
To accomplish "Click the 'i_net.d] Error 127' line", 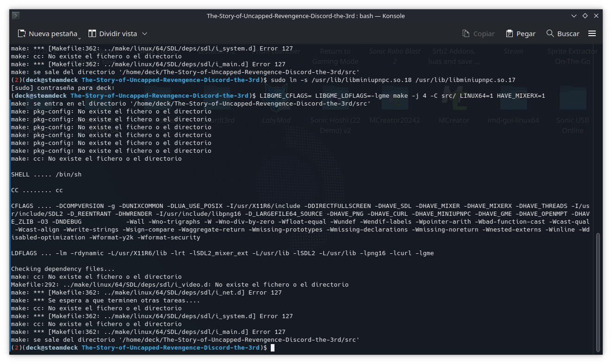I will click(147, 293).
